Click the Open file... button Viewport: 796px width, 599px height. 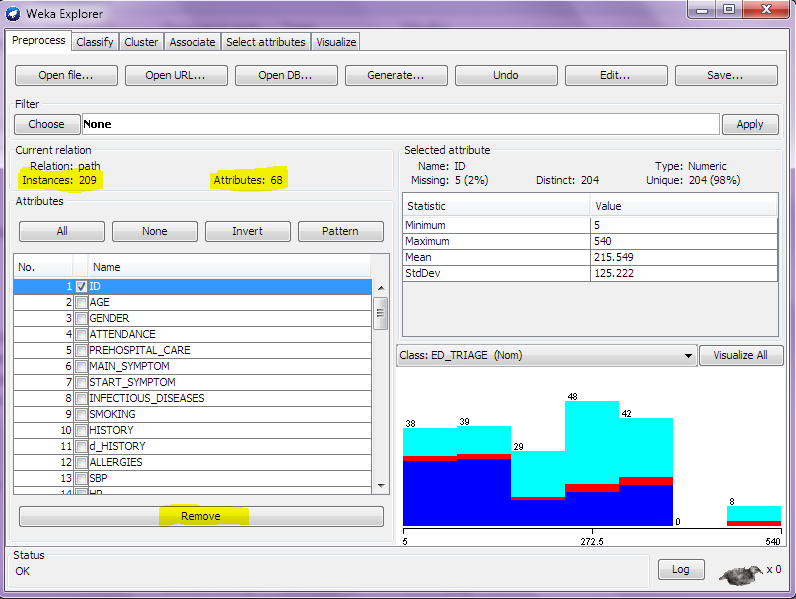[x=66, y=75]
